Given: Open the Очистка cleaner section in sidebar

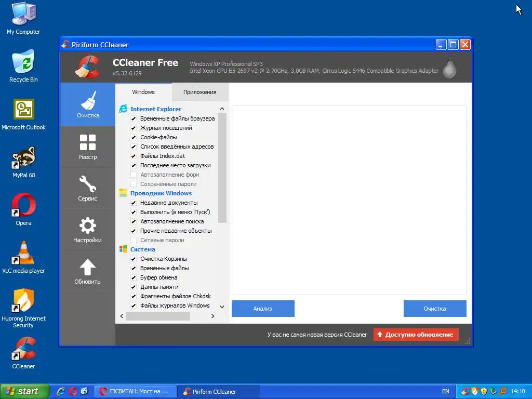Looking at the screenshot, I should 88,104.
